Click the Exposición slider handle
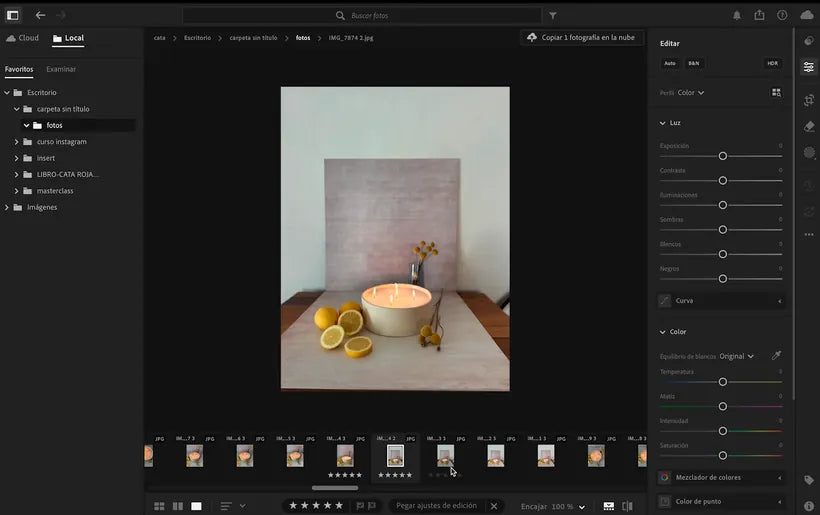The image size is (820, 515). (723, 156)
